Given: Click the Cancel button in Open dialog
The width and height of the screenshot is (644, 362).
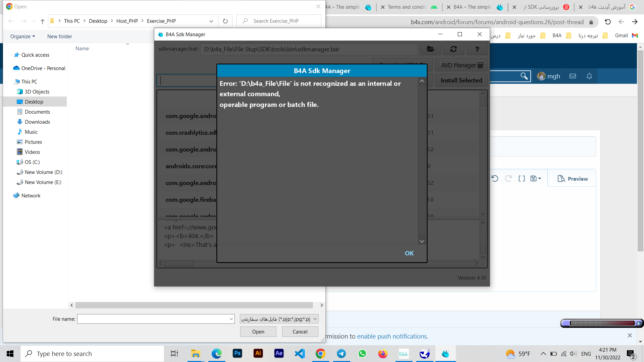Looking at the screenshot, I should 300,331.
